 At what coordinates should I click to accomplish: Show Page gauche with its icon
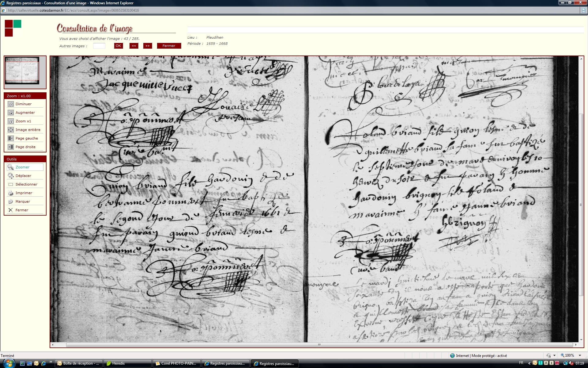coord(11,139)
